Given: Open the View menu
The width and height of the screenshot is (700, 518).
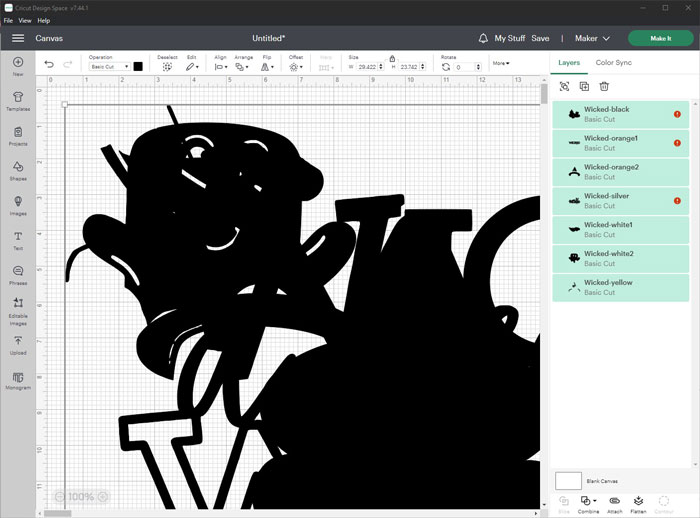Looking at the screenshot, I should coord(25,21).
